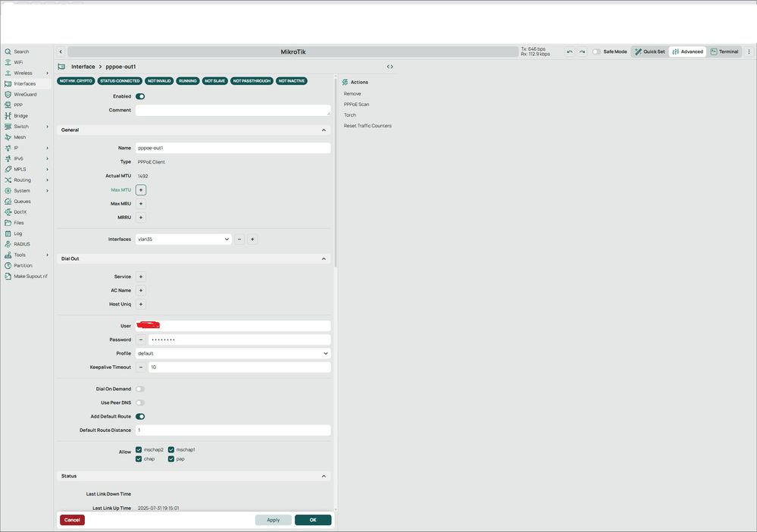Uncheck the mschap2 checkbox
Image resolution: width=757 pixels, height=532 pixels.
139,449
